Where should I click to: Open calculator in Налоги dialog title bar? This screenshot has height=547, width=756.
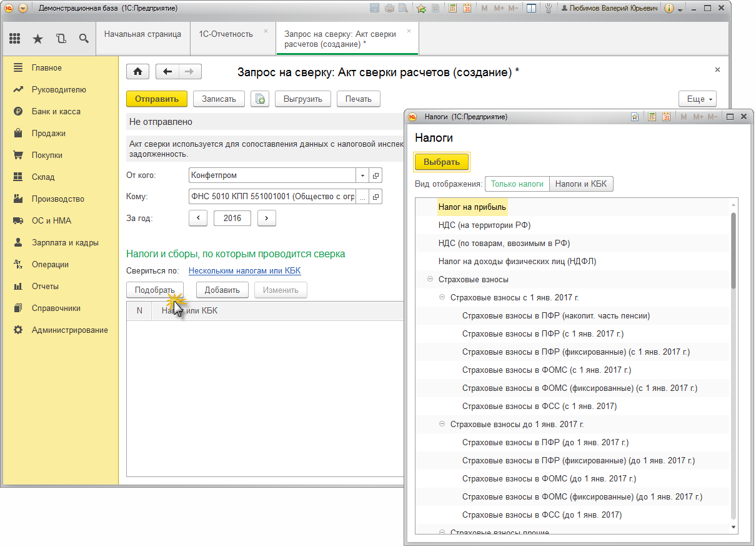tap(652, 117)
